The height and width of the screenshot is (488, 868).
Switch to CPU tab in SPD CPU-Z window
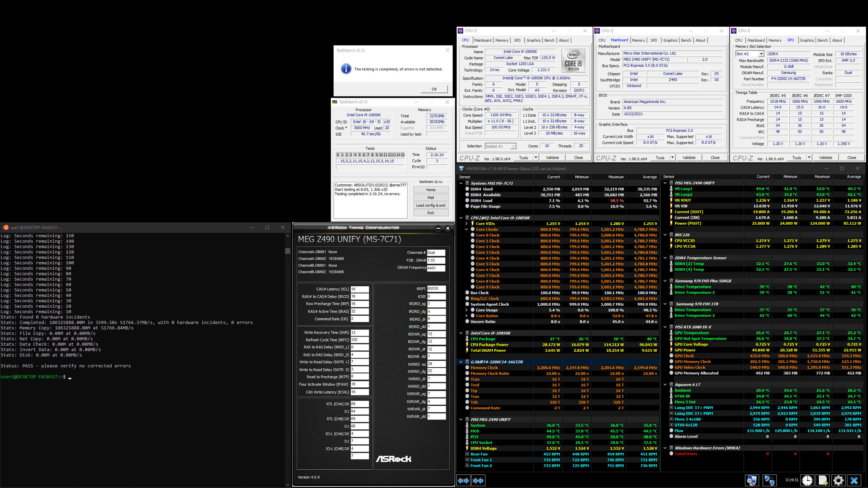point(738,40)
